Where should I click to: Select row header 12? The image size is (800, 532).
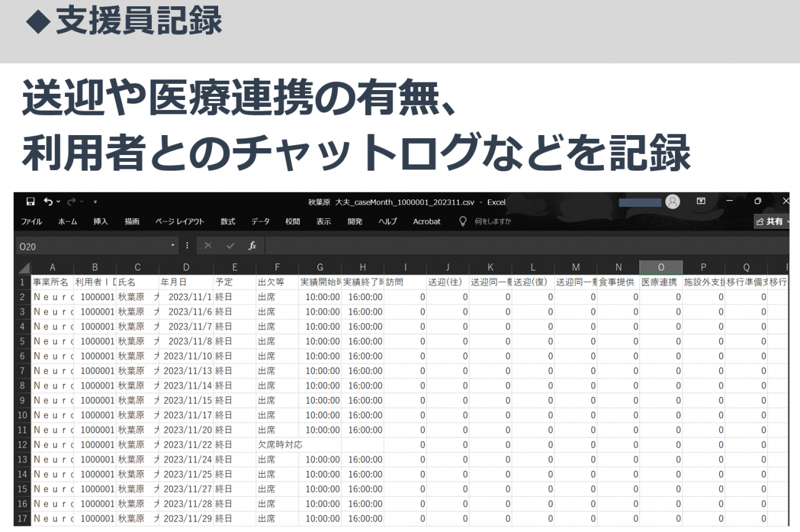click(x=22, y=444)
